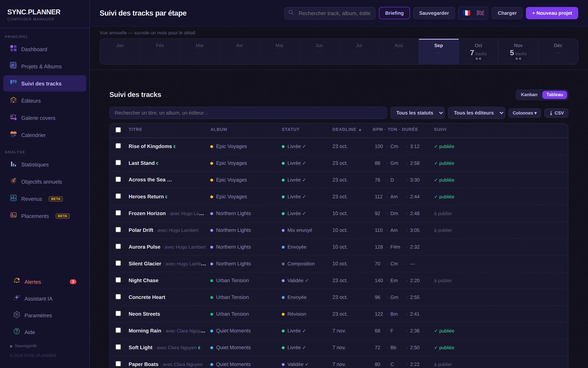Create a project with + Nouveau projet
588x368 pixels.
click(552, 13)
